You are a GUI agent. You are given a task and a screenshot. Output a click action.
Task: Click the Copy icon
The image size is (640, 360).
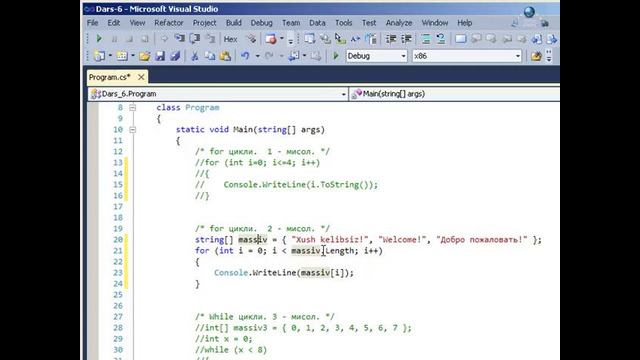(x=210, y=56)
